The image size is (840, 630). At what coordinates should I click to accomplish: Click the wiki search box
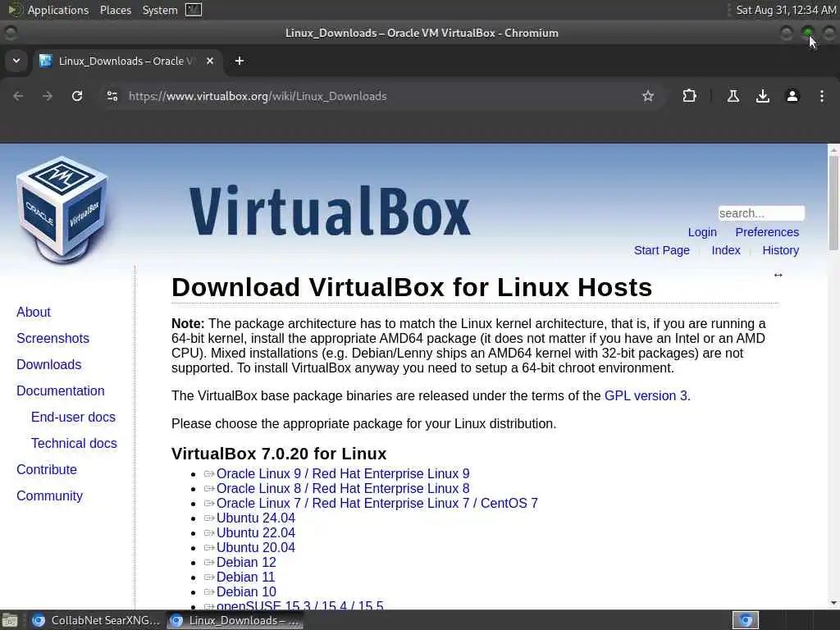coord(761,213)
